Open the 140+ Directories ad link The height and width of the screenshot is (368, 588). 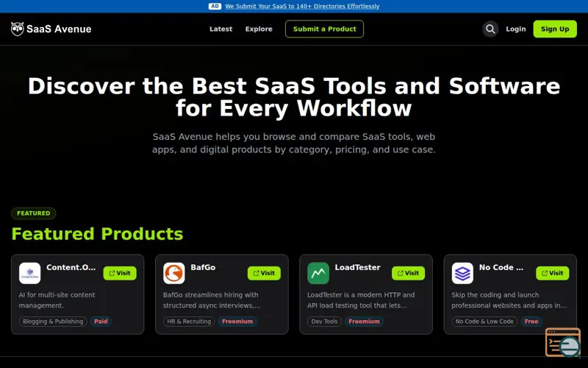pyautogui.click(x=302, y=6)
